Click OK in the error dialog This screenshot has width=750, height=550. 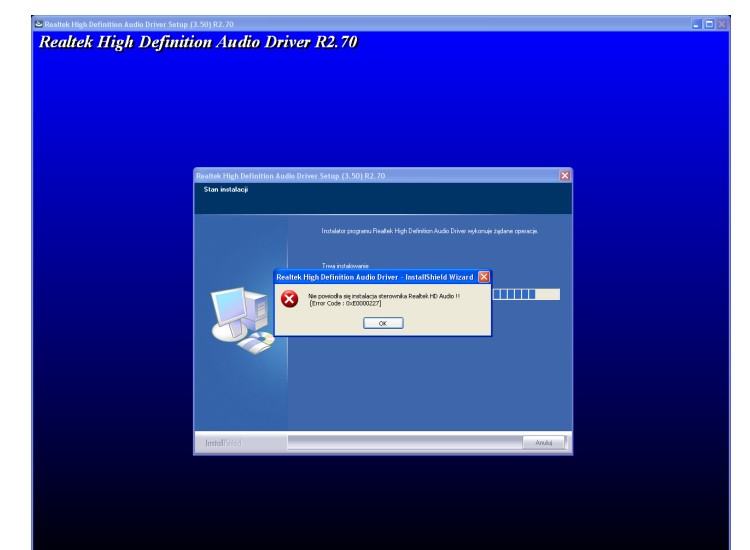(383, 323)
